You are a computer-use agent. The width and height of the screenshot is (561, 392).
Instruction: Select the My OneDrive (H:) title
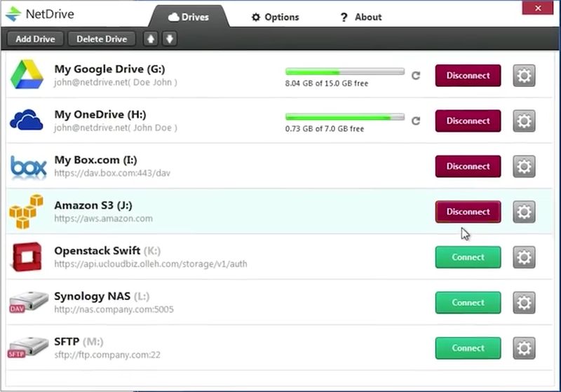100,114
